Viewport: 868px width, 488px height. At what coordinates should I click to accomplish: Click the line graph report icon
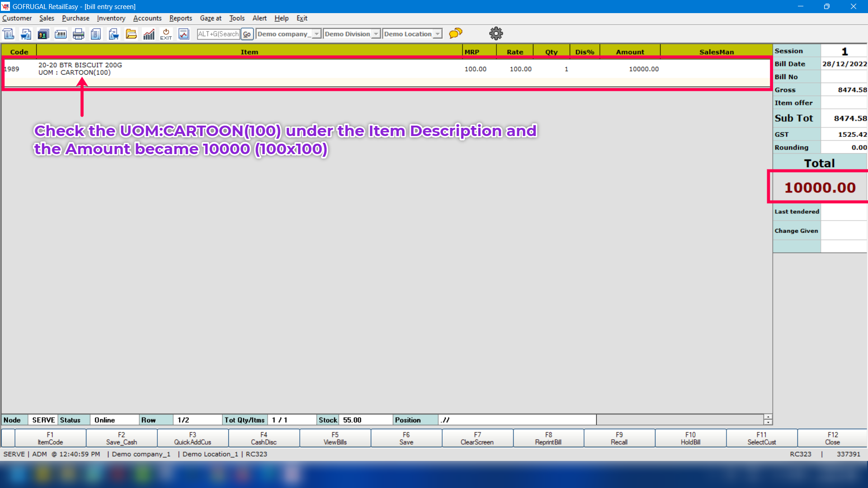pos(184,34)
